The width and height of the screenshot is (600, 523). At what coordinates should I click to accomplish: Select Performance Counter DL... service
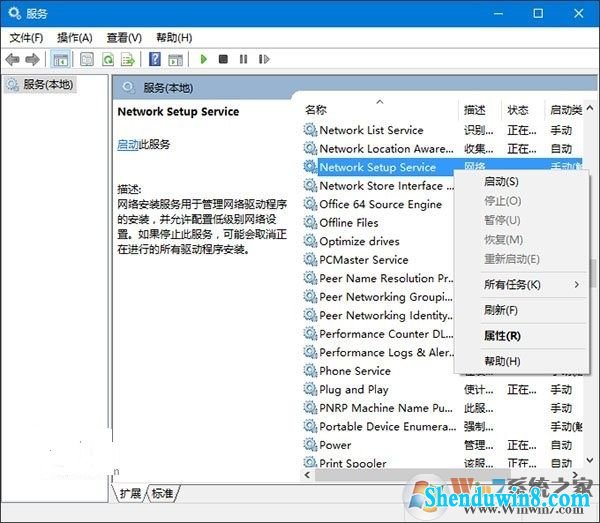(x=378, y=334)
